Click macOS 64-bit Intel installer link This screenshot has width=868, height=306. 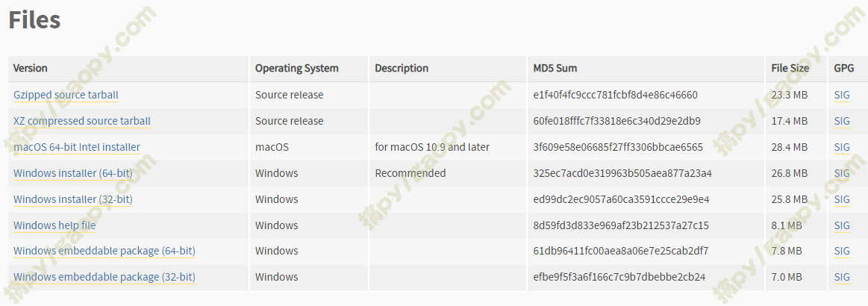tap(77, 147)
